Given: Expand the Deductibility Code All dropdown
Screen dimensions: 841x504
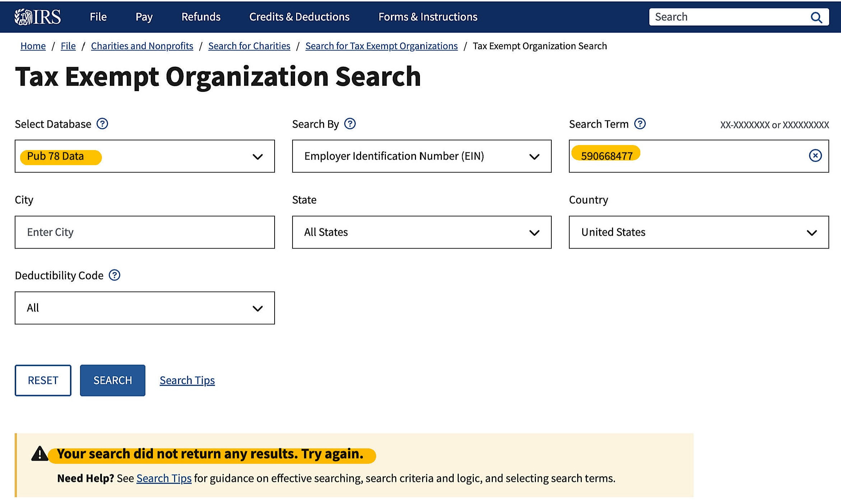Looking at the screenshot, I should click(x=145, y=308).
